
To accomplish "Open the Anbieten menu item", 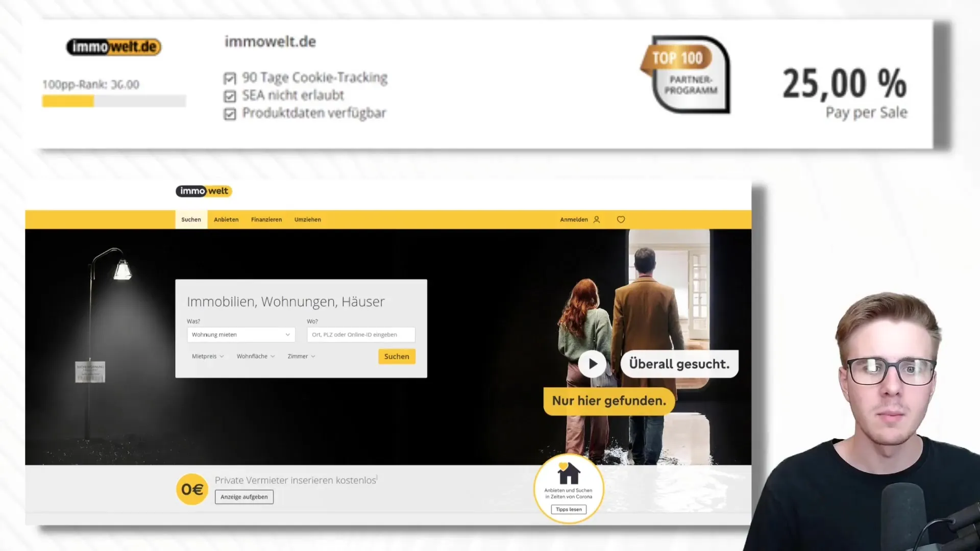I will coord(226,219).
